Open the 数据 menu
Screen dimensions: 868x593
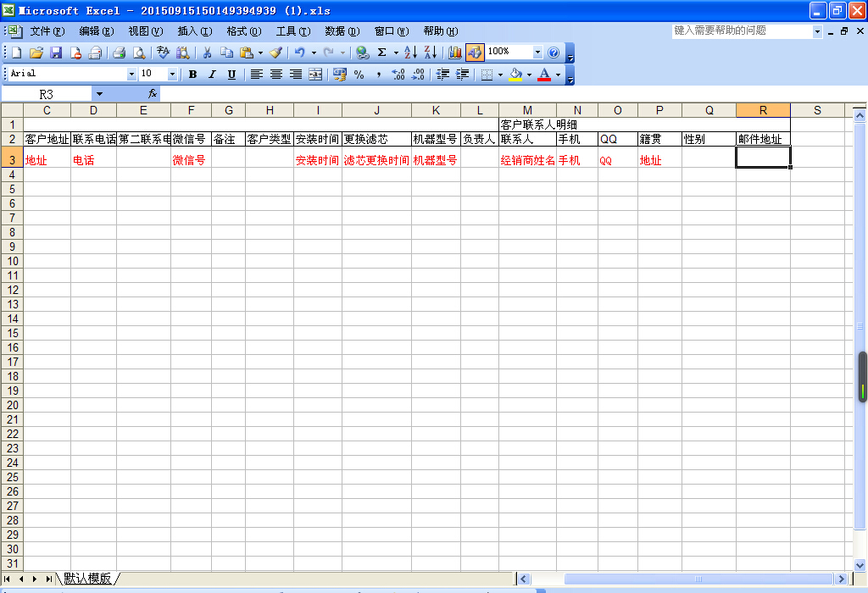341,31
